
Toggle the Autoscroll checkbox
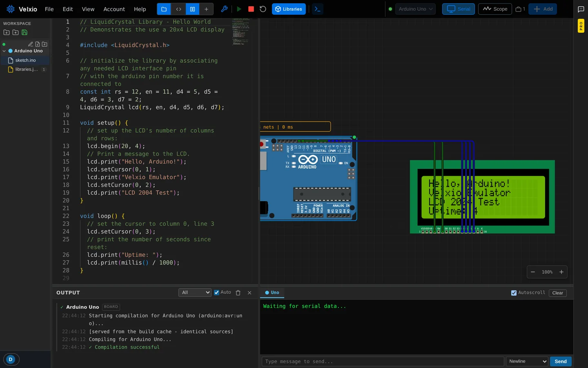(514, 293)
